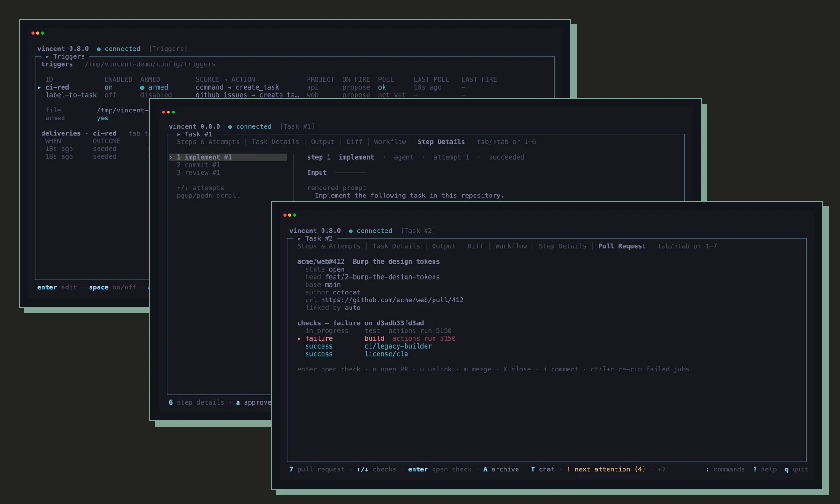
Task: Click the acme/web#412 pull request title
Action: click(x=368, y=261)
